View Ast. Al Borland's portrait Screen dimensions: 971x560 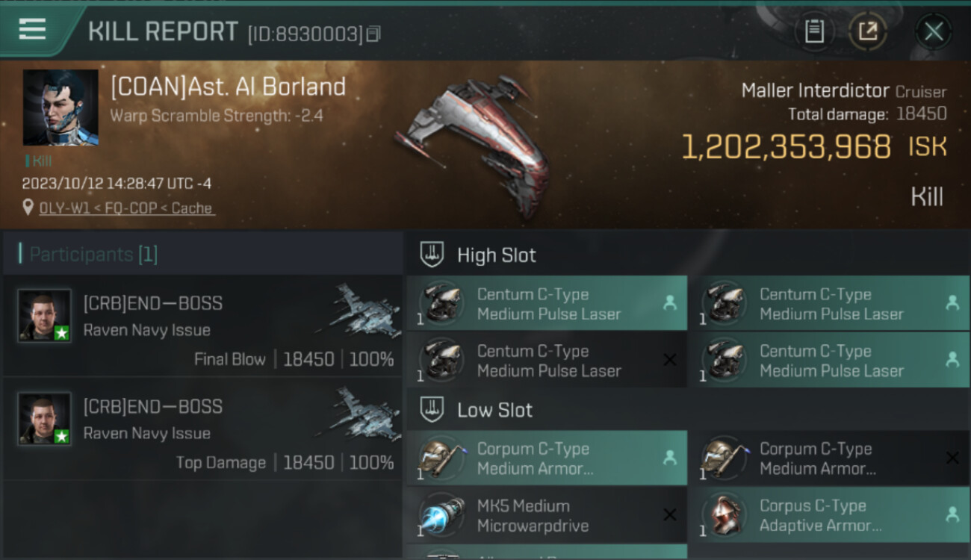click(61, 108)
